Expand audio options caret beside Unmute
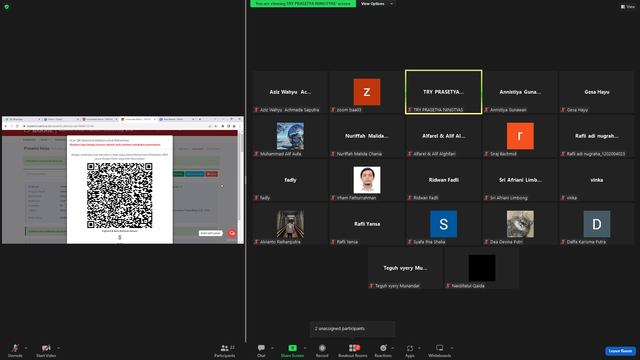The height and width of the screenshot is (360, 640). tap(26, 348)
